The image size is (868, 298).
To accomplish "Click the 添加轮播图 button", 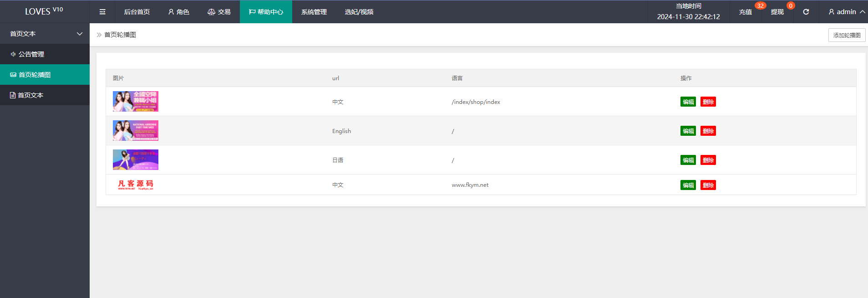I will tap(847, 35).
